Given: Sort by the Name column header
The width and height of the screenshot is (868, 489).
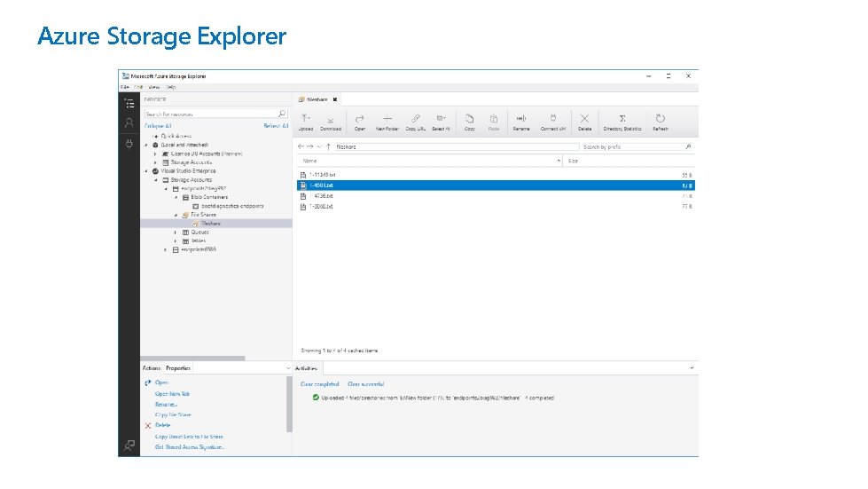Looking at the screenshot, I should tap(430, 161).
